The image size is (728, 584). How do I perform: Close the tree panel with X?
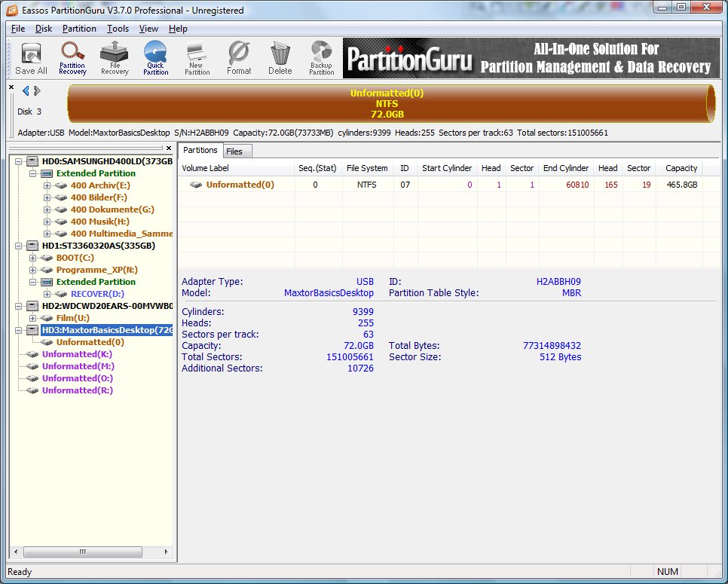(x=169, y=148)
